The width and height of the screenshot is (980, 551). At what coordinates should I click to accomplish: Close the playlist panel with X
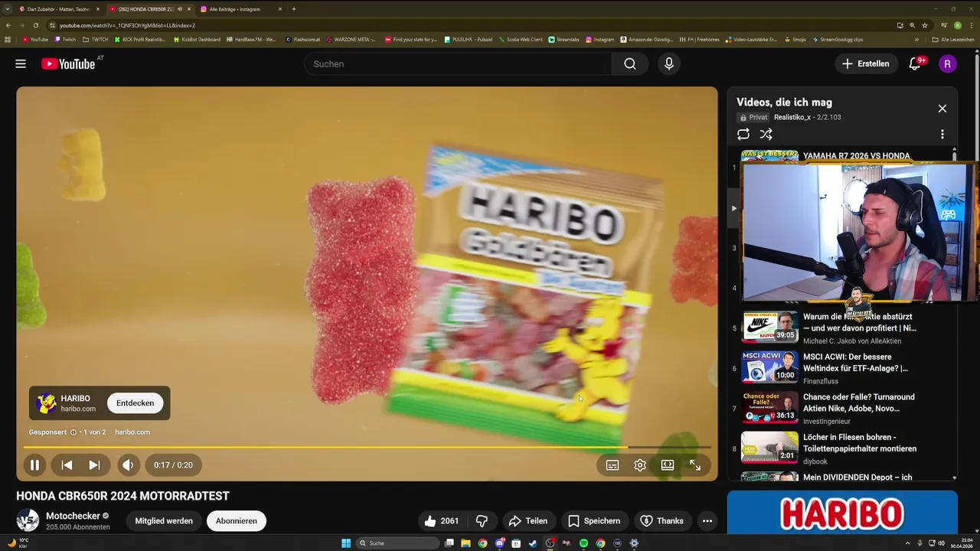pyautogui.click(x=942, y=109)
